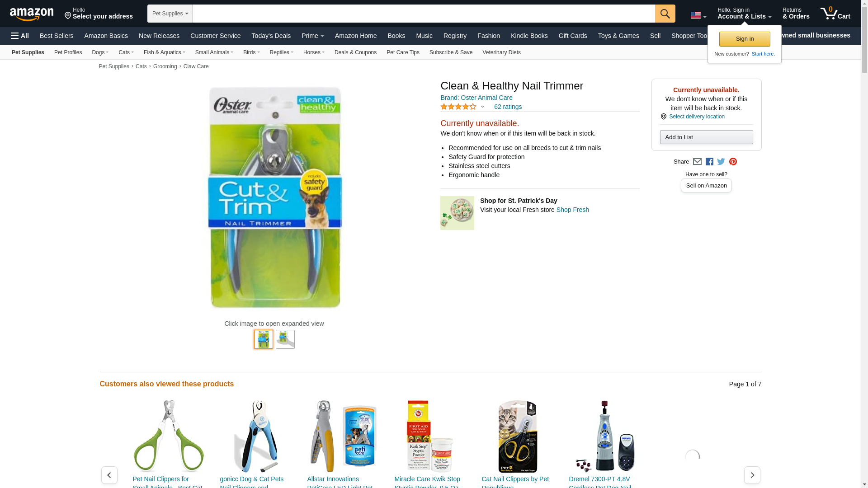This screenshot has width=868, height=488.
Task: Share product via email icon
Action: pos(697,162)
